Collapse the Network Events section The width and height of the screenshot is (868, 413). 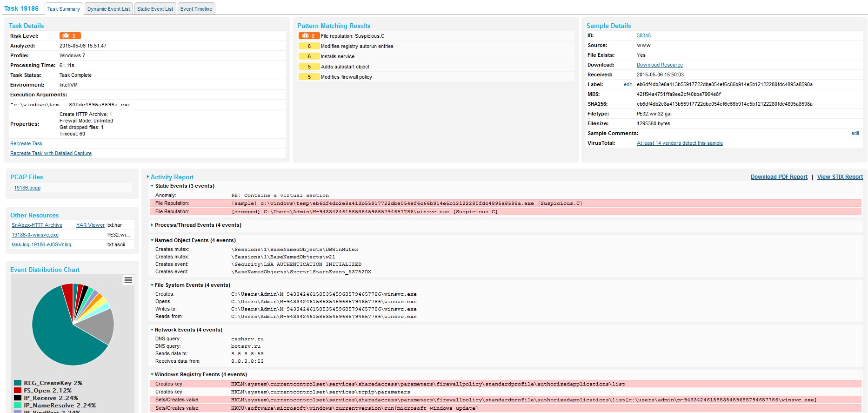coord(188,330)
